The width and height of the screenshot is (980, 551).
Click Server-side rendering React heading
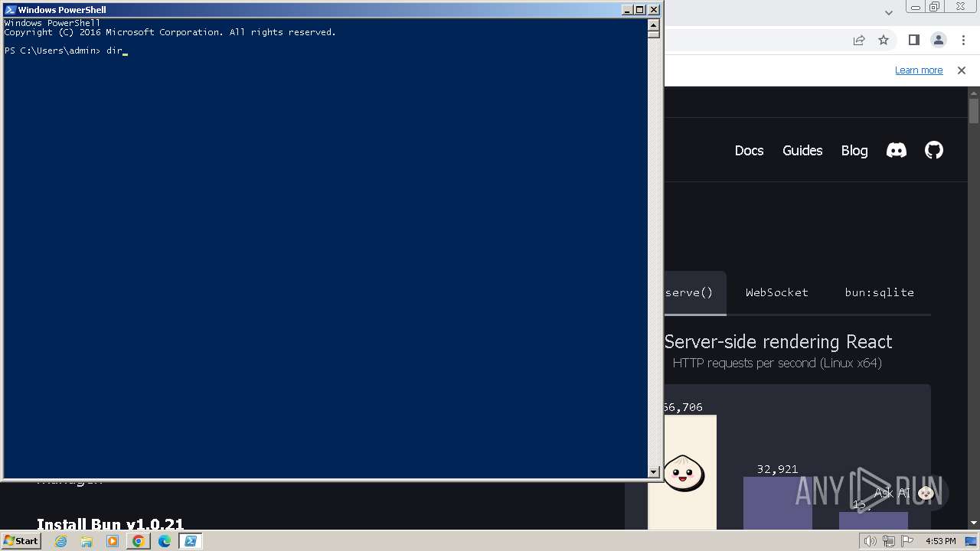pyautogui.click(x=778, y=342)
